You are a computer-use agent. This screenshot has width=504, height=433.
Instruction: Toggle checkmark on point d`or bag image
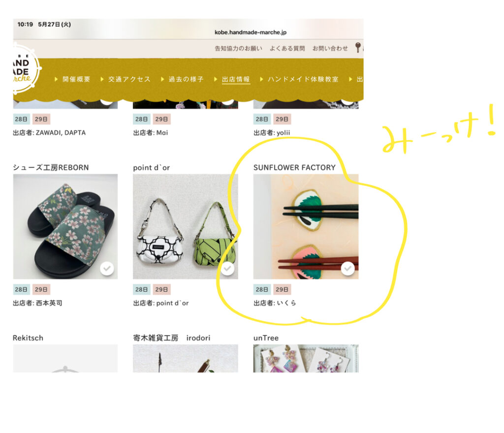tap(227, 268)
